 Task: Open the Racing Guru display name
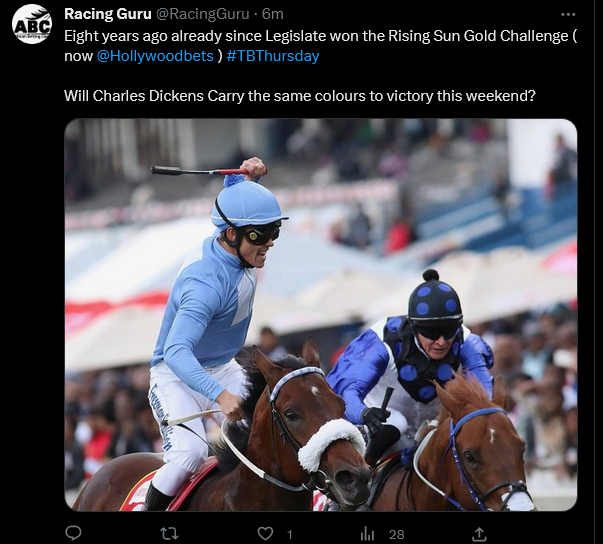click(x=108, y=14)
